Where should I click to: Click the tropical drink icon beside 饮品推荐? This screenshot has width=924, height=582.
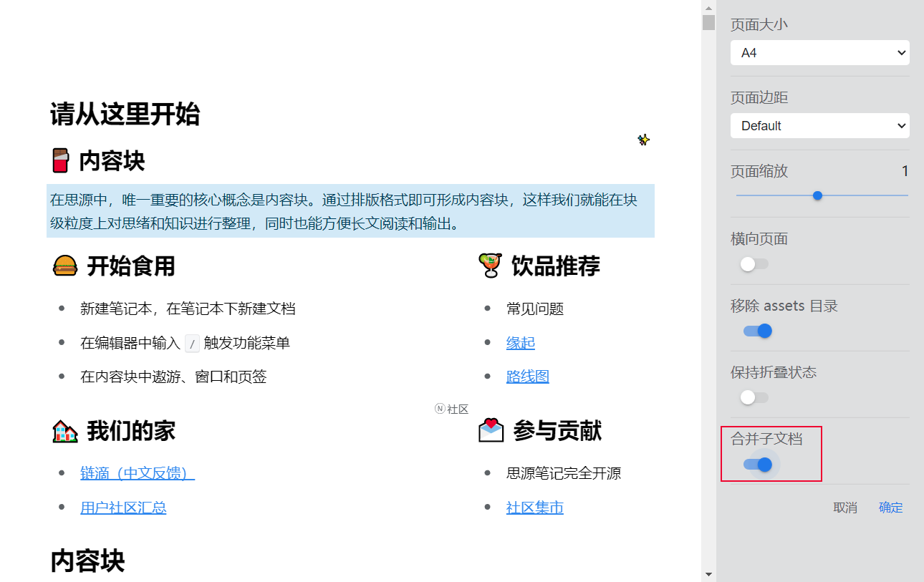[x=489, y=266]
